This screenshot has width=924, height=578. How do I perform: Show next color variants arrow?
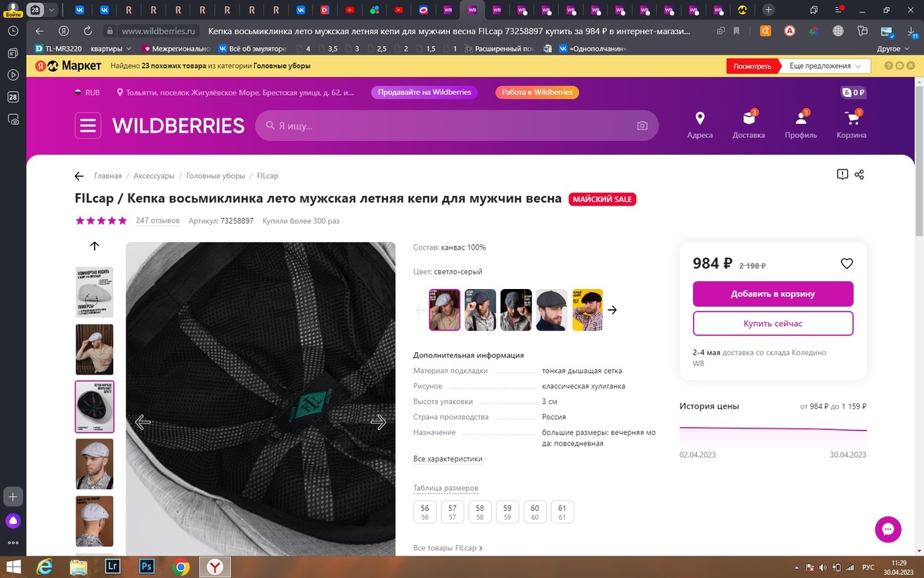612,310
